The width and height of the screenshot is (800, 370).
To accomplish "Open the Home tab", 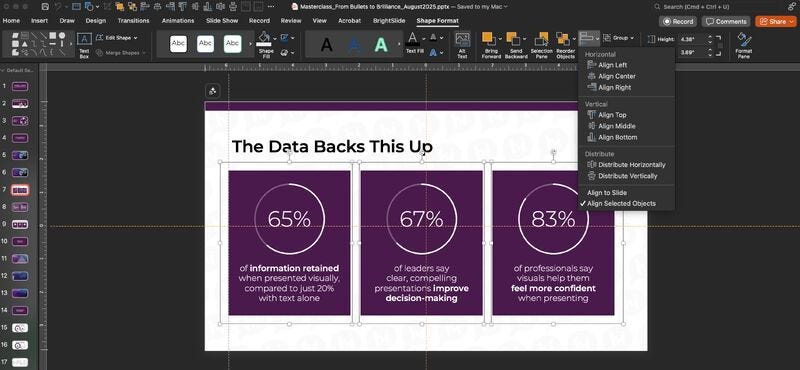I will coord(11,21).
